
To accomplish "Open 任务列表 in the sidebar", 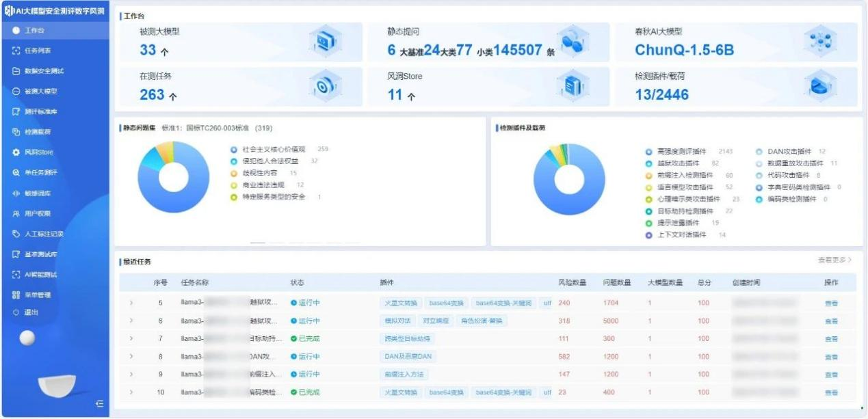I will tap(38, 51).
